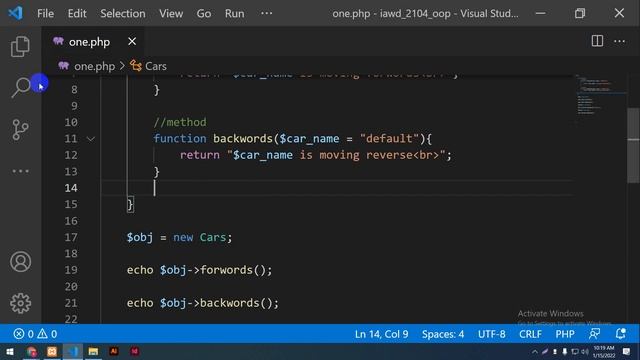Change line endings via CRLF entry
This screenshot has width=640, height=360.
(530, 334)
